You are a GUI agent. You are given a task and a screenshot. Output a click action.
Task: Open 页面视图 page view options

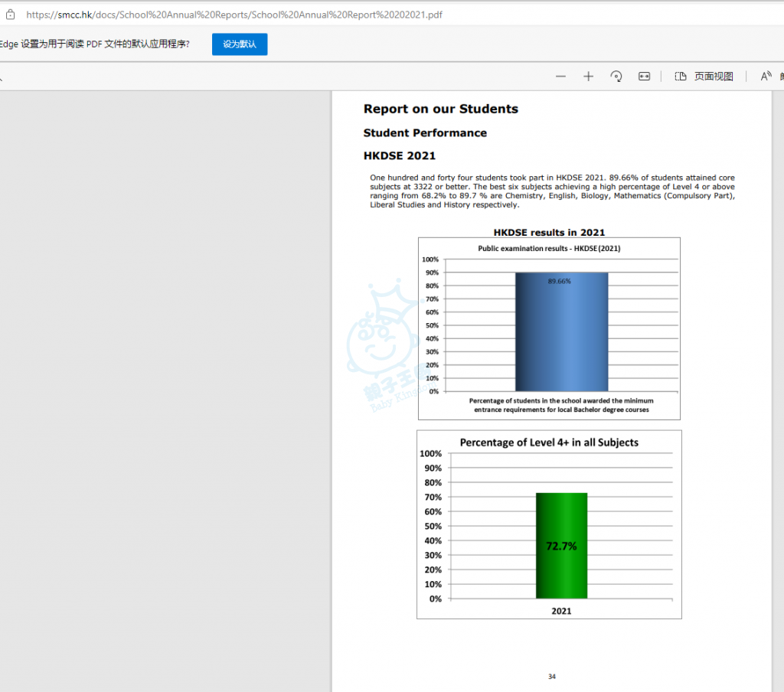tap(704, 76)
